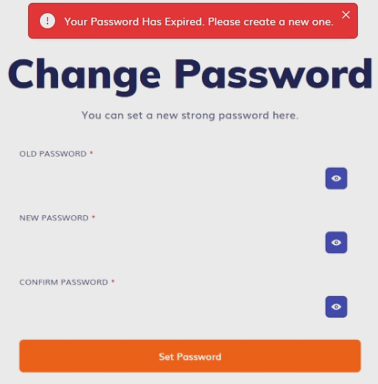Viewport: 378px width, 384px height.
Task: Click 'Please create a new one' alert text
Action: (x=271, y=22)
